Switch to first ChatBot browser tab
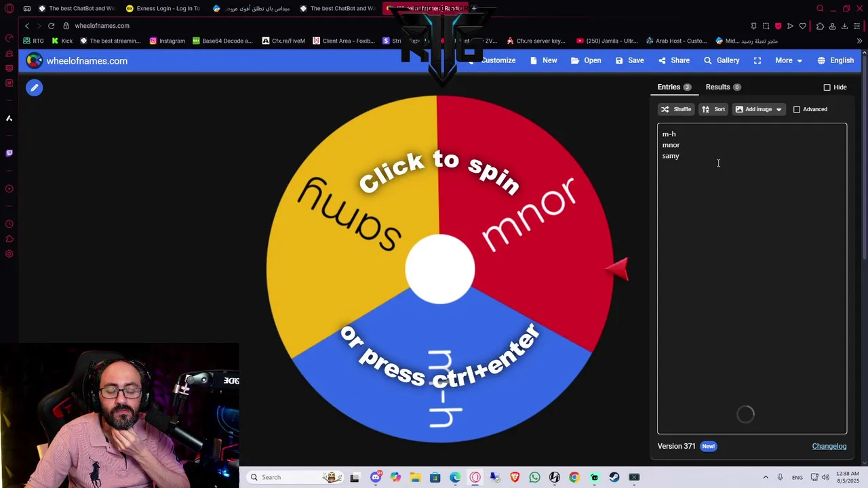 76,8
